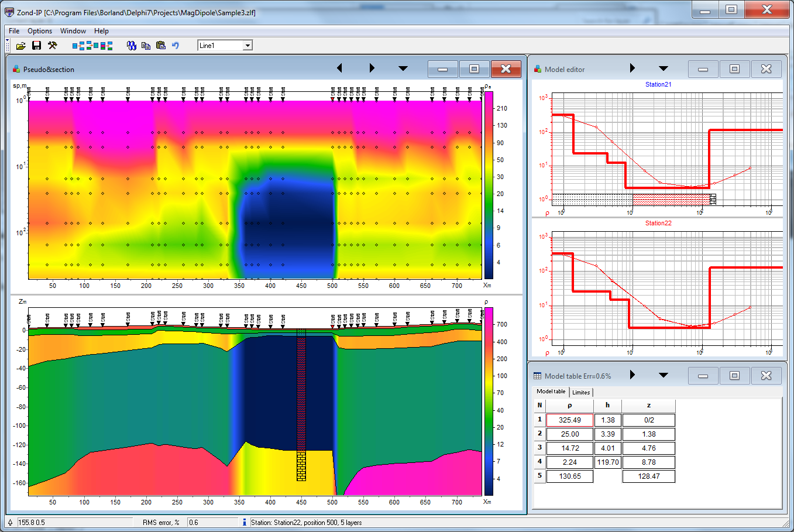
Task: Open the Window menu
Action: point(73,31)
